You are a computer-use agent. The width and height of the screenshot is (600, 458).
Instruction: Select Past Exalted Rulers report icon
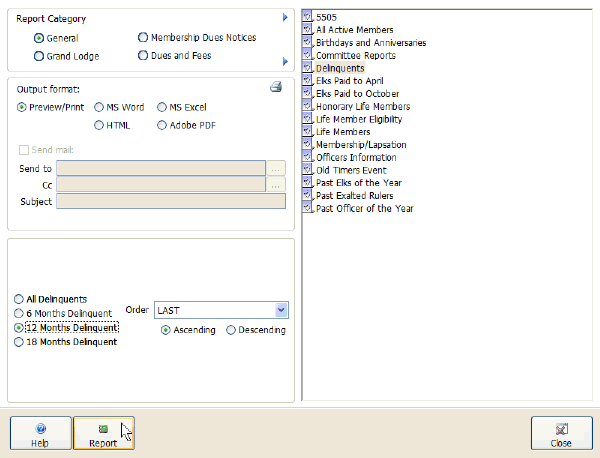pos(308,196)
